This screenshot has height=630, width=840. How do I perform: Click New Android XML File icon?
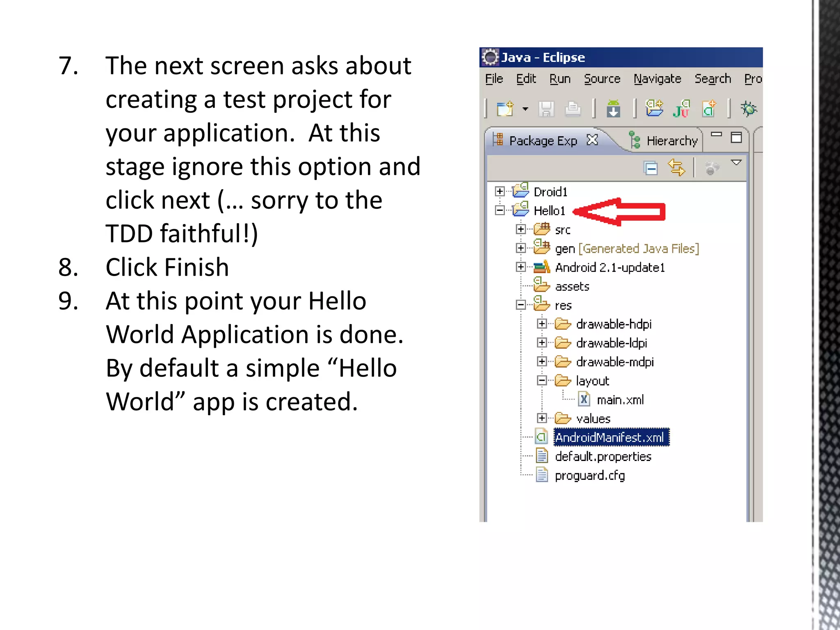tap(709, 109)
